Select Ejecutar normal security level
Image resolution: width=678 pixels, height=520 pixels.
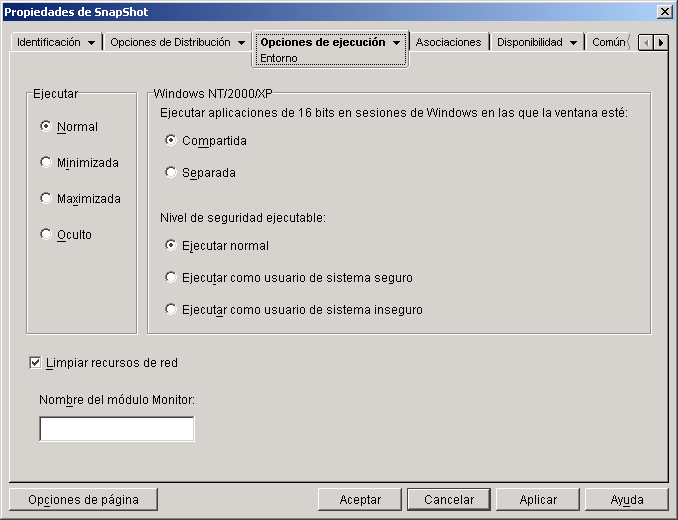(171, 246)
